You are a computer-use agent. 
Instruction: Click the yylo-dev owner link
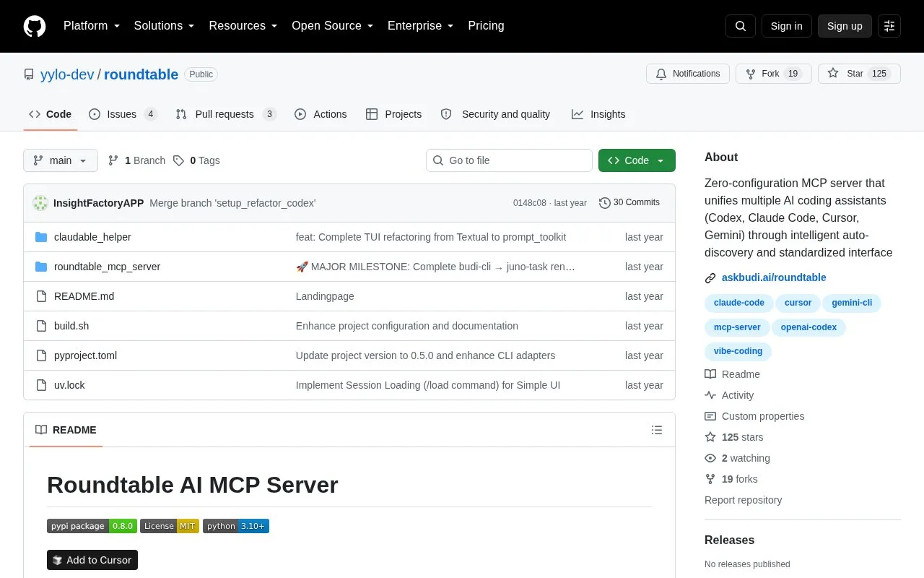pos(67,74)
